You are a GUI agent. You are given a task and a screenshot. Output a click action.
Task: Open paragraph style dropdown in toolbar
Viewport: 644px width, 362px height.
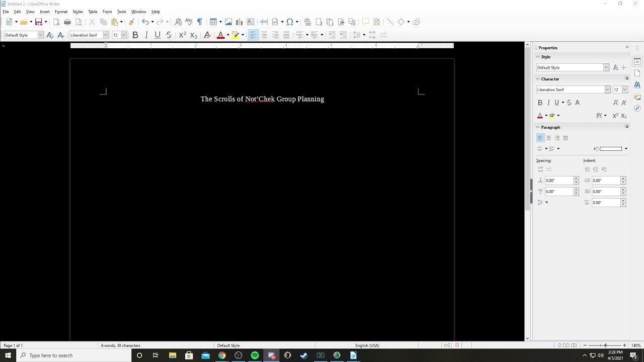click(x=41, y=35)
